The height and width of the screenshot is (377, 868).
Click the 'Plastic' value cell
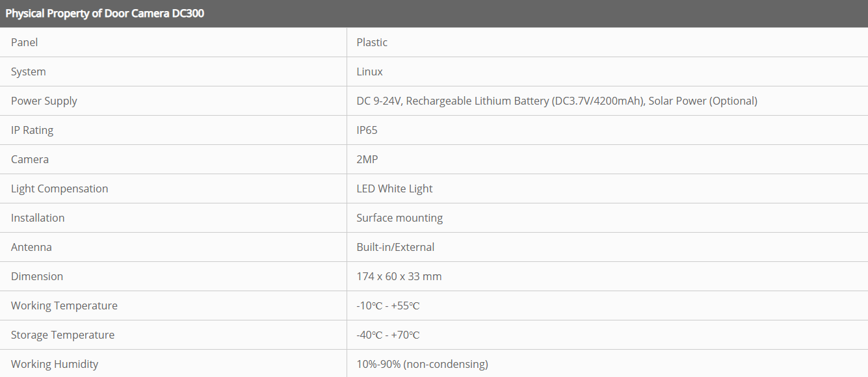(x=372, y=42)
